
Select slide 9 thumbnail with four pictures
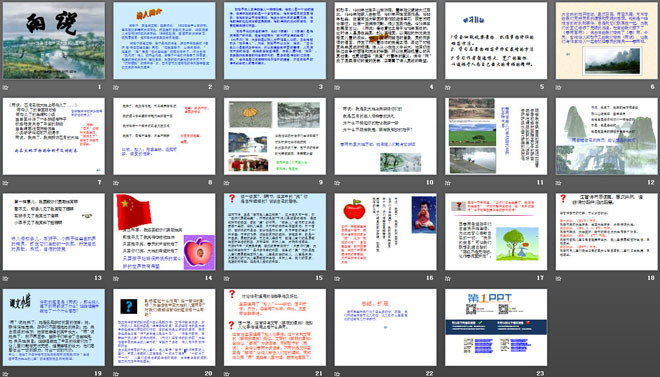(275, 136)
